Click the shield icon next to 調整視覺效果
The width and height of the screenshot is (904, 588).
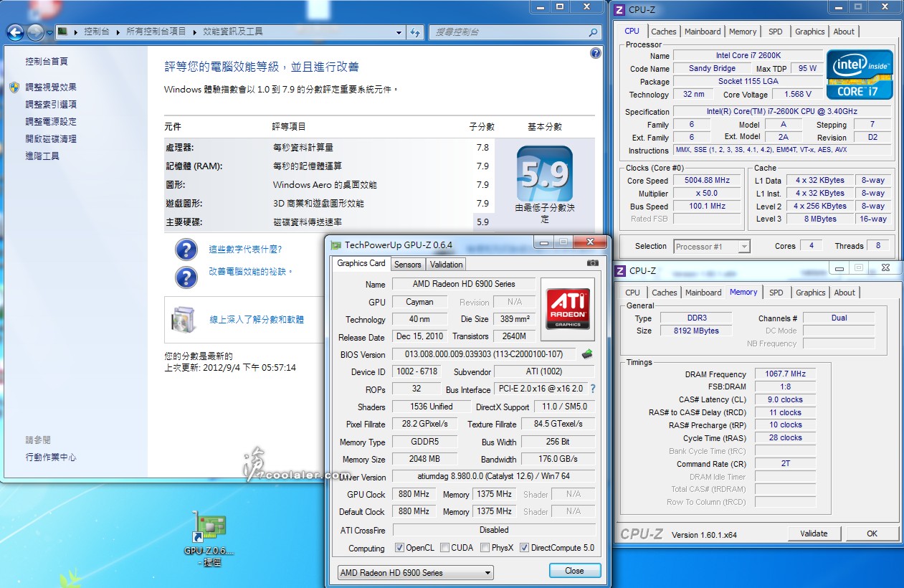pos(14,87)
